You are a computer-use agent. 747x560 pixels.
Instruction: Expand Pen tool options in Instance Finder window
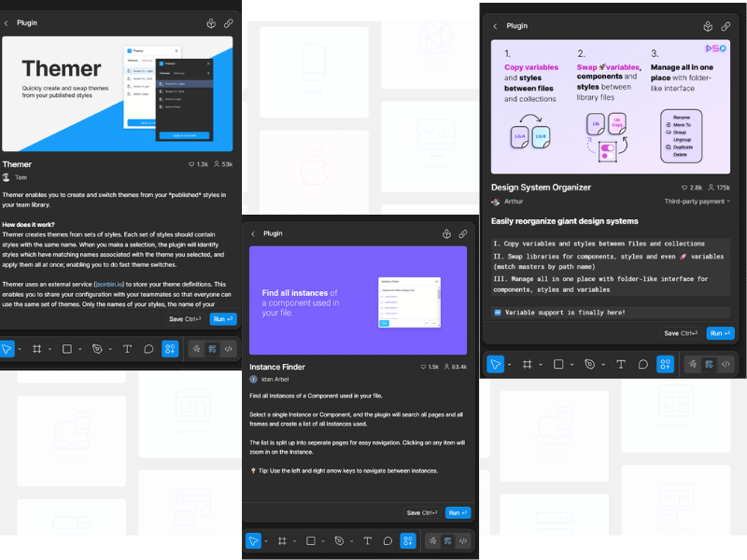tap(352, 541)
